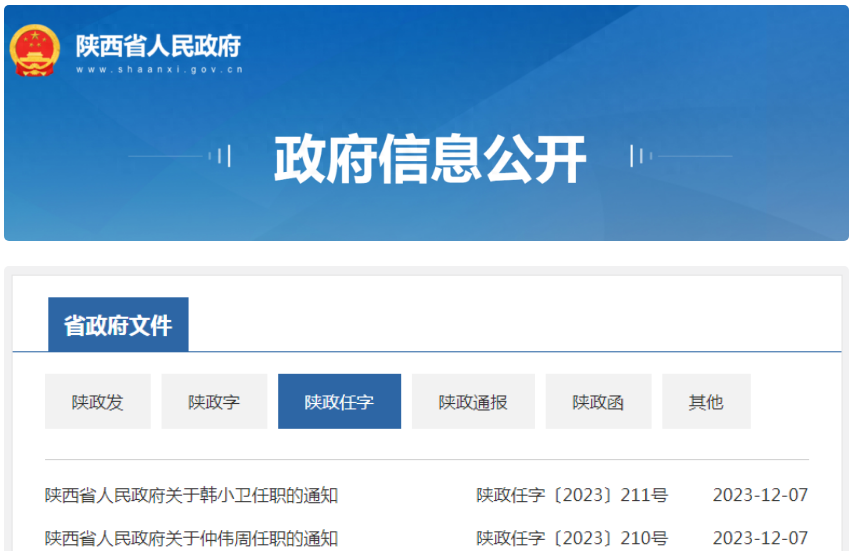Open the 仲伟周任职的通知 document
The height and width of the screenshot is (551, 852).
[x=191, y=538]
